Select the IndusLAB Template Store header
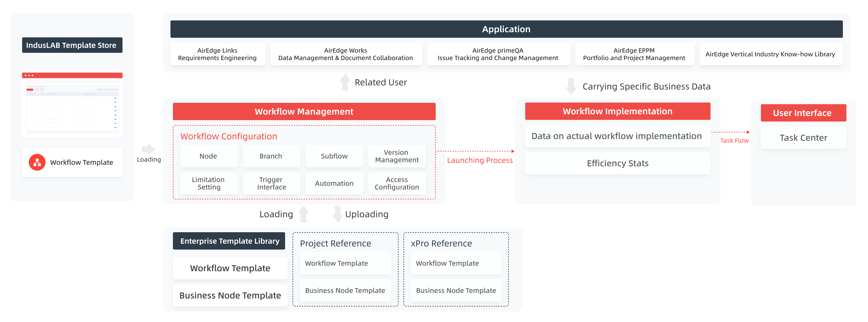Image resolution: width=868 pixels, height=322 pixels. click(x=72, y=45)
